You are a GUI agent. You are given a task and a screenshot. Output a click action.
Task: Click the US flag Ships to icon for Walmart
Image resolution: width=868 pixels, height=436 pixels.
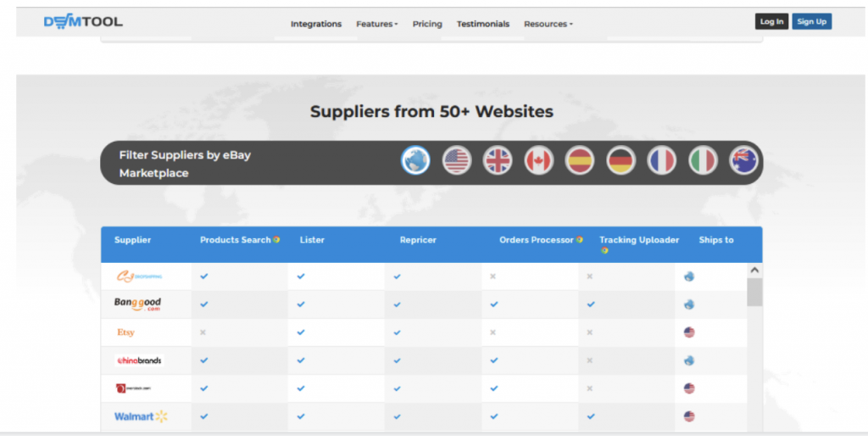pos(689,416)
